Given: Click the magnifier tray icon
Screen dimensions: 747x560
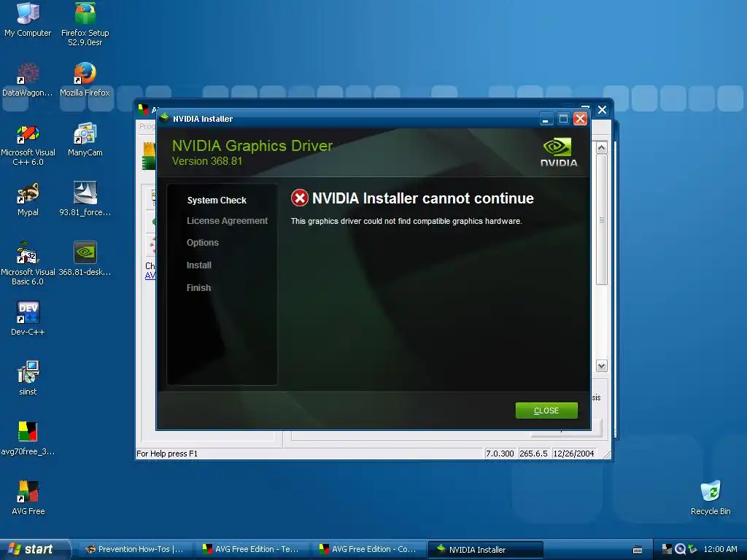Looking at the screenshot, I should pyautogui.click(x=680, y=549).
